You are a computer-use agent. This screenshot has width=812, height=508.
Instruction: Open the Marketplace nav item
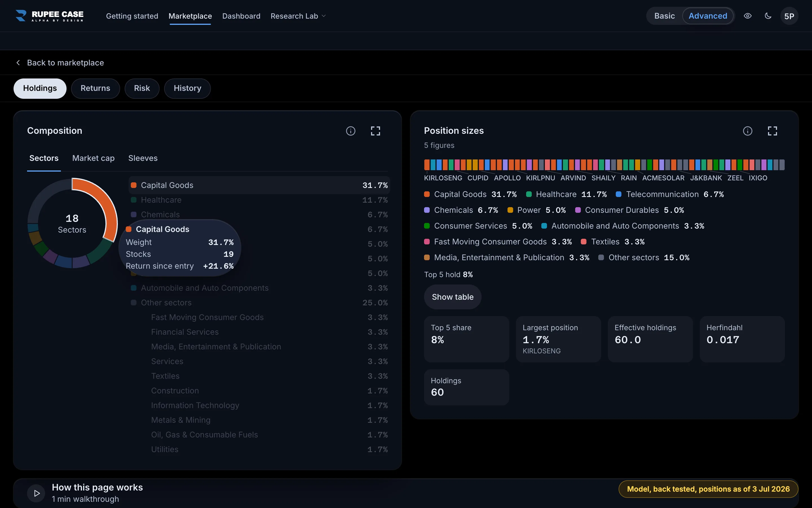click(190, 16)
